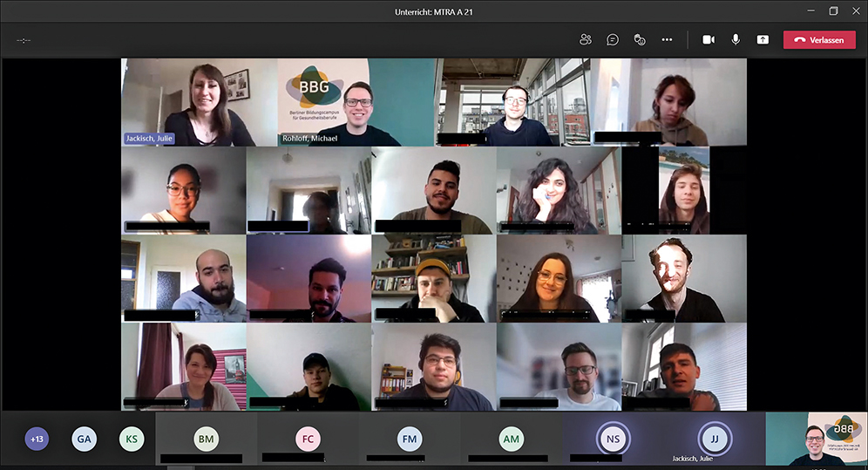Mute the microphone
This screenshot has height=470, width=868.
coord(736,39)
